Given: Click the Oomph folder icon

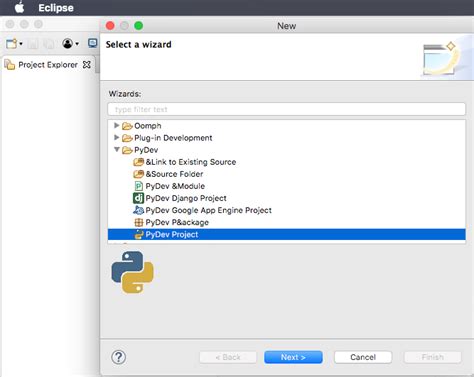Looking at the screenshot, I should click(x=127, y=126).
